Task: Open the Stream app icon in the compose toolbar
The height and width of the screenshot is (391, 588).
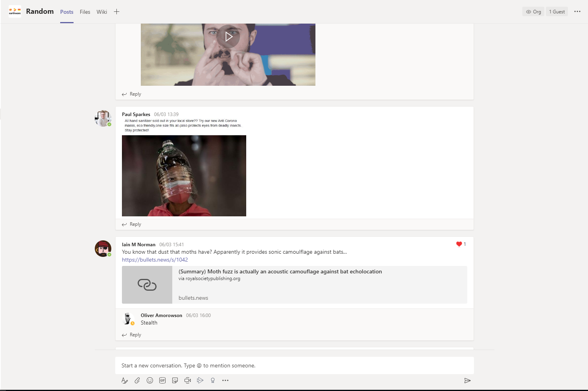Action: pyautogui.click(x=200, y=380)
